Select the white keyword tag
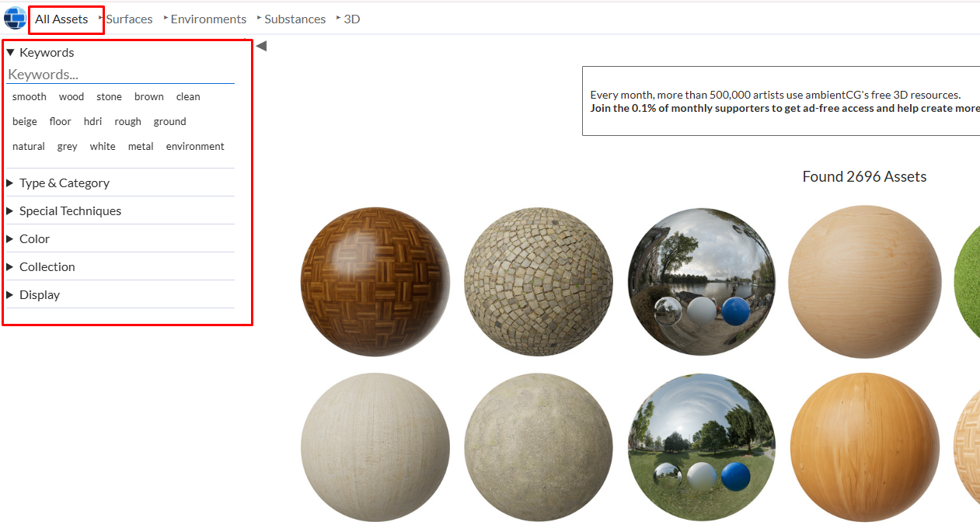The image size is (980, 532). pyautogui.click(x=103, y=146)
